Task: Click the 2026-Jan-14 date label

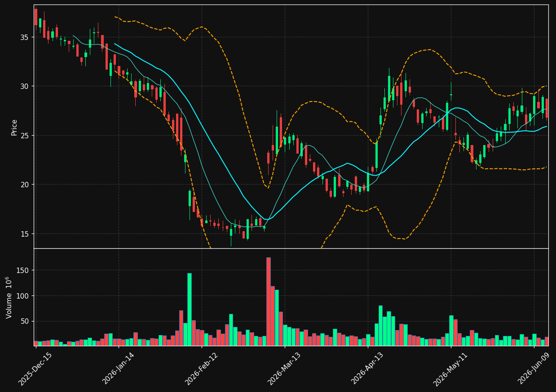Action: [119, 369]
